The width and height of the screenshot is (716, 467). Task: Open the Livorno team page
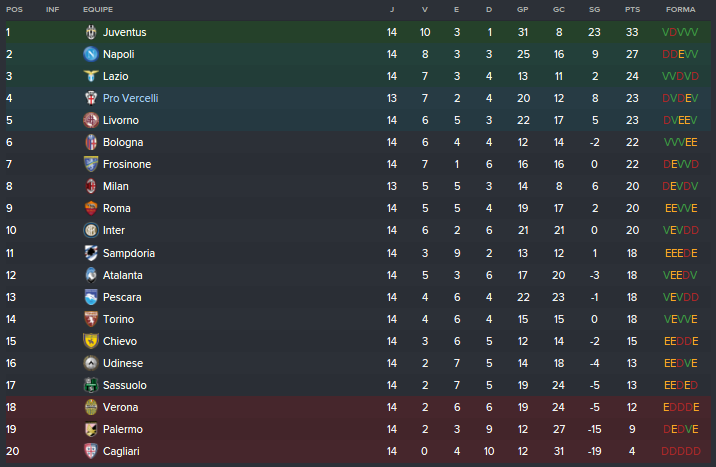[x=120, y=120]
